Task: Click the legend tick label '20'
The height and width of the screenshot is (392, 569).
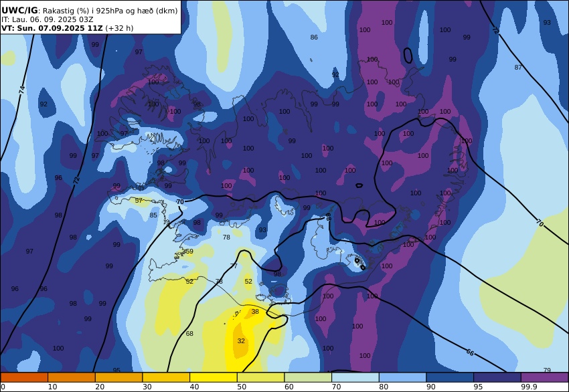Action: [100, 387]
